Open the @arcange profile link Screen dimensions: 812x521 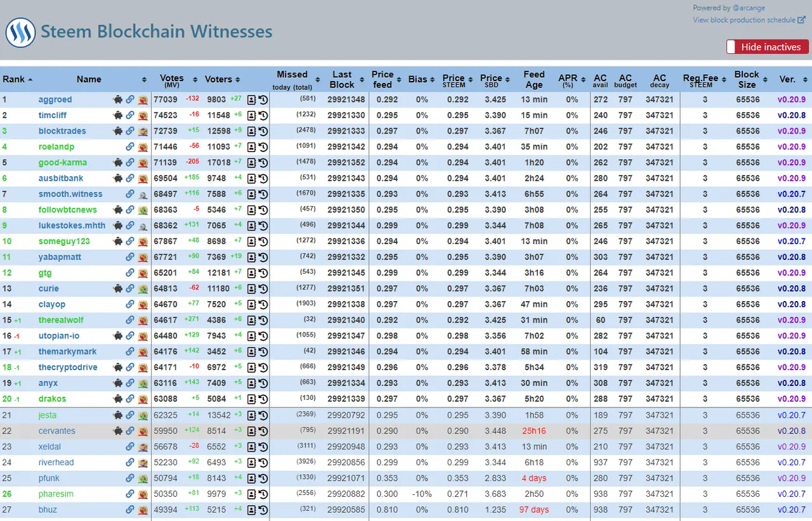point(749,8)
